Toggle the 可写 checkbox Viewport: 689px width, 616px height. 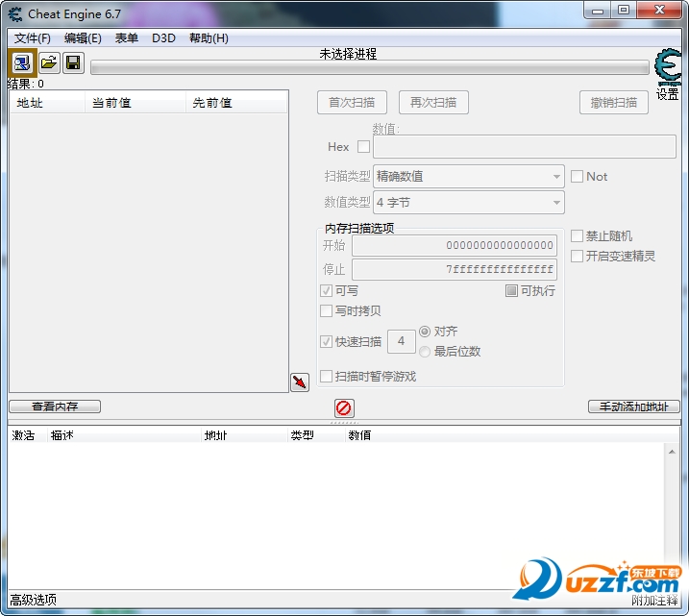(x=326, y=290)
